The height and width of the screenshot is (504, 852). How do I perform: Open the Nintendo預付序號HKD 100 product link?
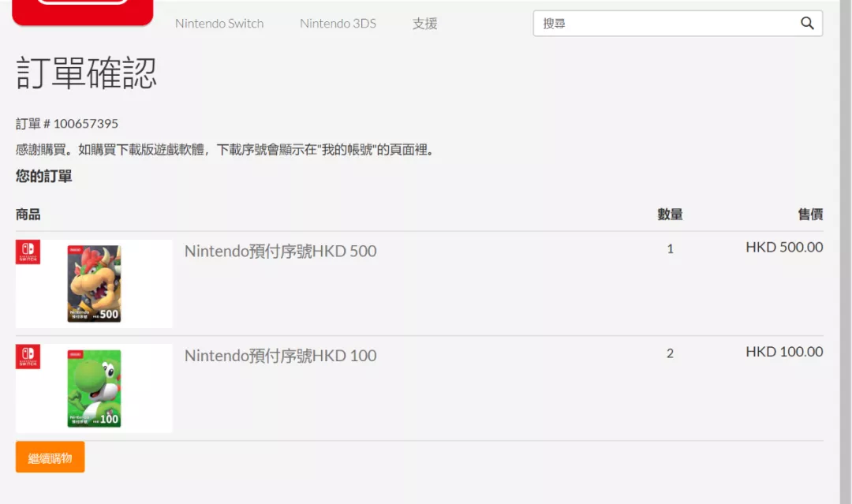click(280, 356)
